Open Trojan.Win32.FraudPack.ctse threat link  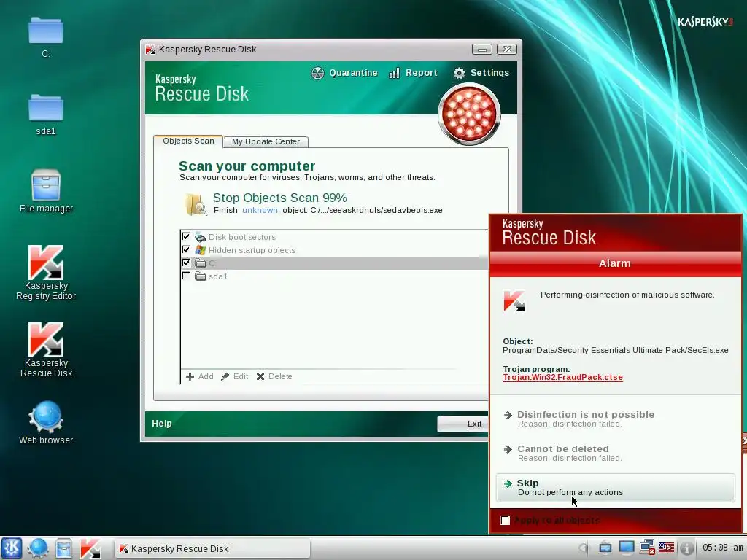562,377
